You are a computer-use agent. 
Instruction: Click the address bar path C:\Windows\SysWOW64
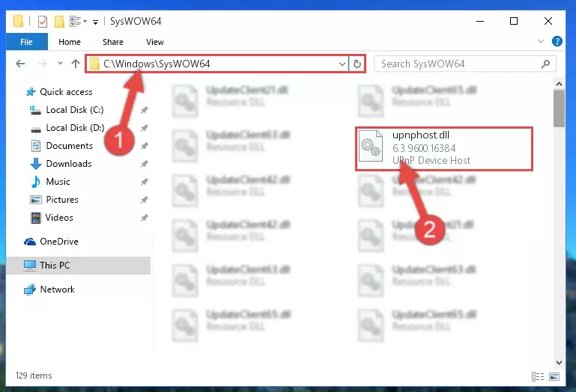(157, 64)
